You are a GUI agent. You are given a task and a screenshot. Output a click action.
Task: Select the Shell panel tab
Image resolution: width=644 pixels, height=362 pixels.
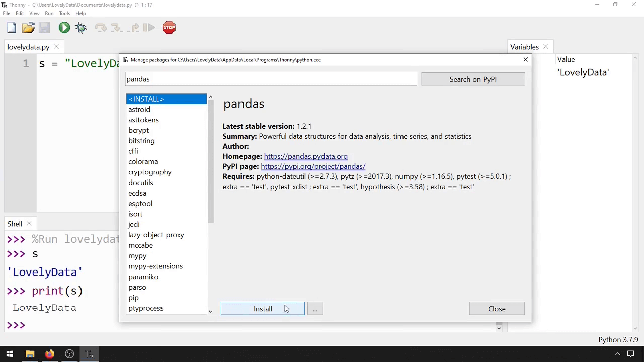[15, 224]
